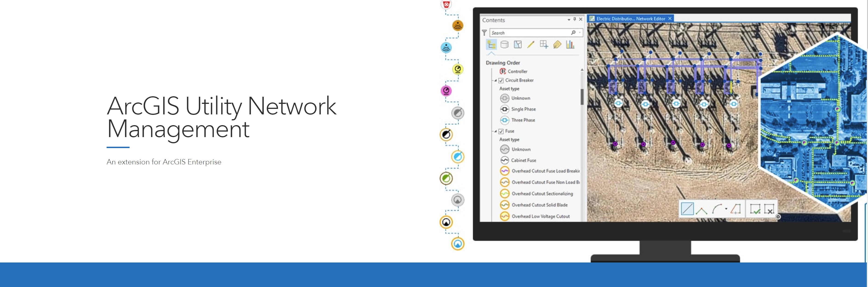Open List By Charts bar icon
This screenshot has height=287, width=868.
(570, 44)
